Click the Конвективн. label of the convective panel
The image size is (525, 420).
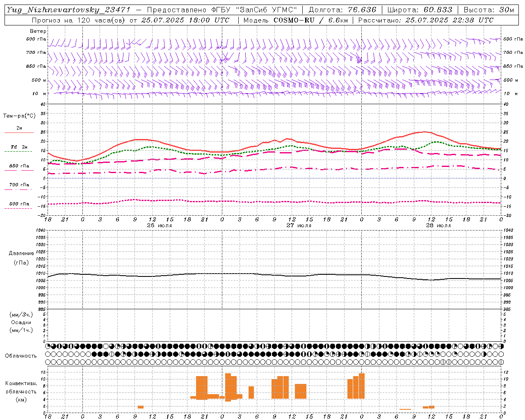coord(21,383)
